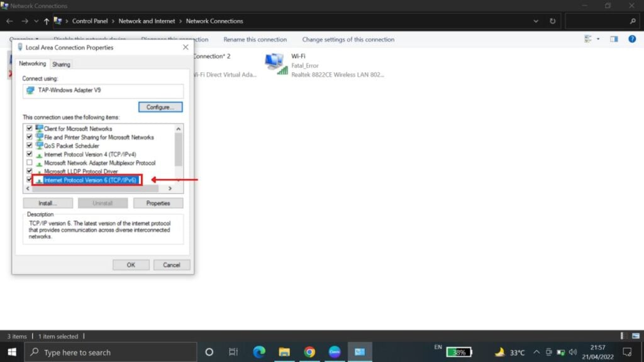Click the Properties button
Viewport: 644px width, 362px height.
158,203
